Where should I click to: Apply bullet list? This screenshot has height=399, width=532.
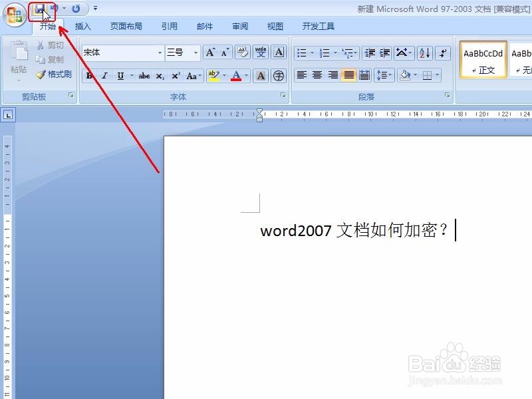point(302,53)
